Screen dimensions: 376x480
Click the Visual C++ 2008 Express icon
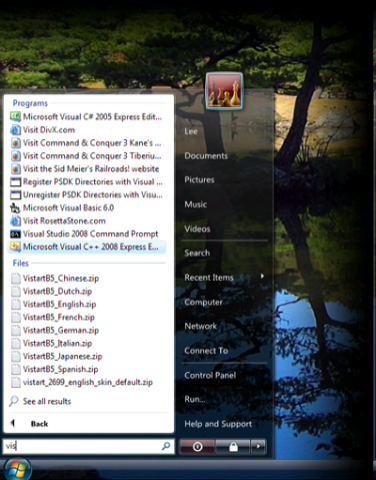(15, 247)
